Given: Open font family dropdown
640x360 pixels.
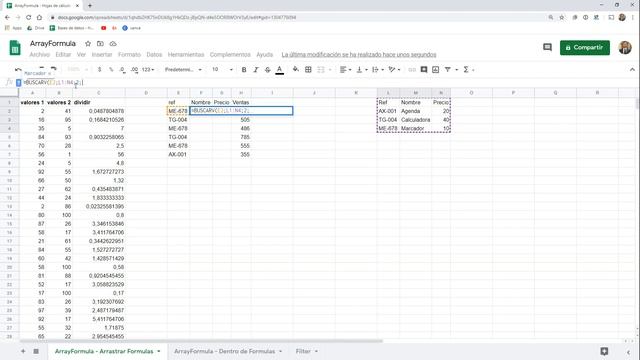Looking at the screenshot, I should pyautogui.click(x=183, y=70).
